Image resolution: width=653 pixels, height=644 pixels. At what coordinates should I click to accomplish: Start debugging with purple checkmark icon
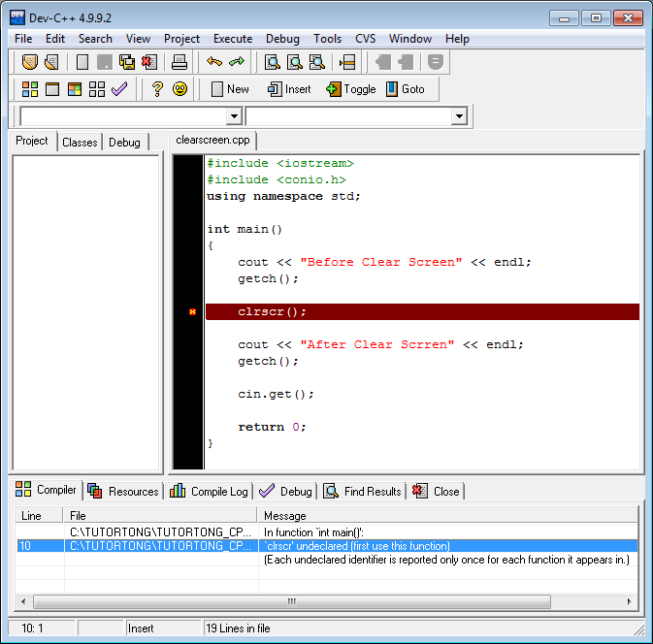pos(119,89)
